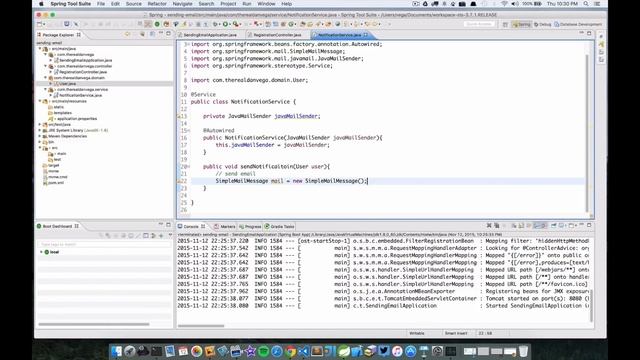
Task: Open Google Chrome from the Dock
Action: [x=290, y=351]
